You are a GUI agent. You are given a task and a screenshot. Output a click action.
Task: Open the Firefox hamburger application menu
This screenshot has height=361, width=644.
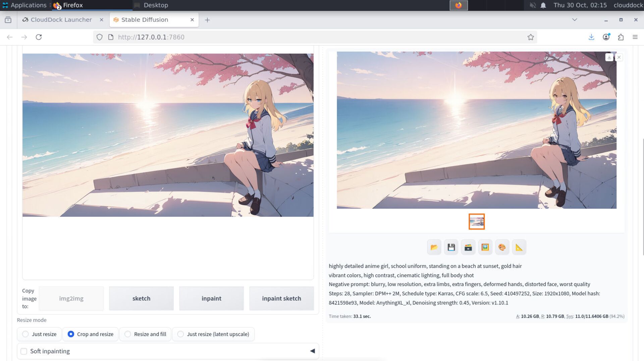click(x=635, y=37)
